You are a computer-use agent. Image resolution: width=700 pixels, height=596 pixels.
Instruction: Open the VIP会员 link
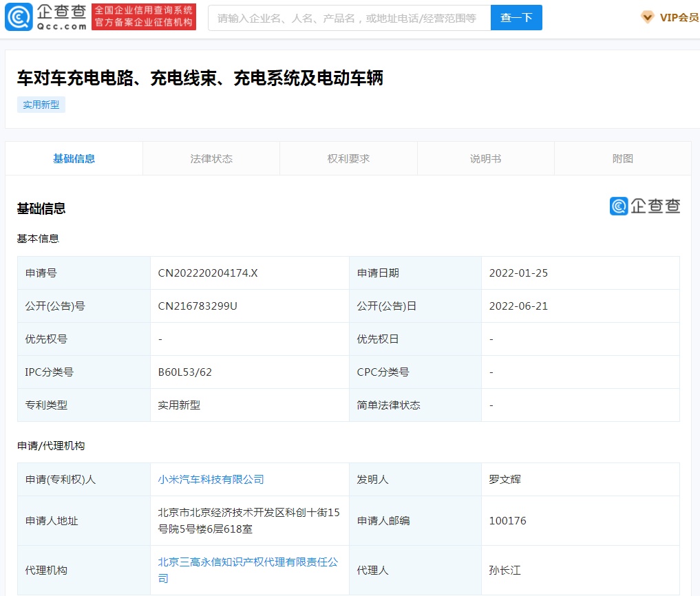click(x=679, y=18)
